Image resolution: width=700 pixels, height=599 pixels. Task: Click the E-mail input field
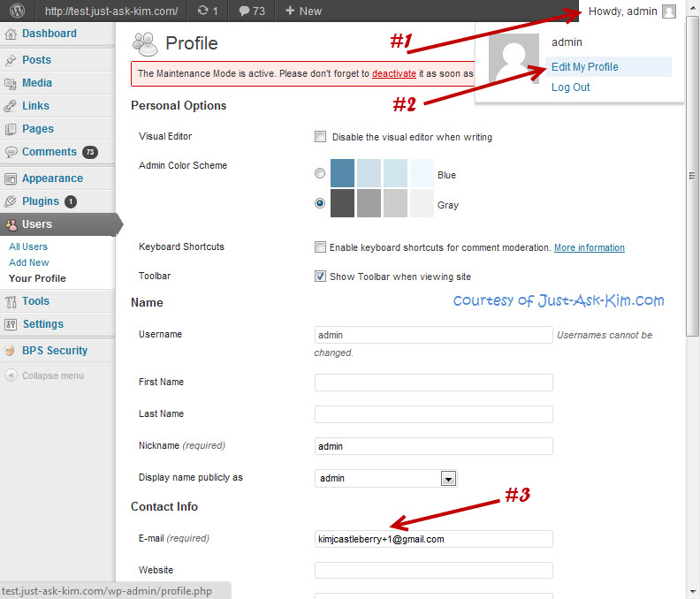pos(433,539)
